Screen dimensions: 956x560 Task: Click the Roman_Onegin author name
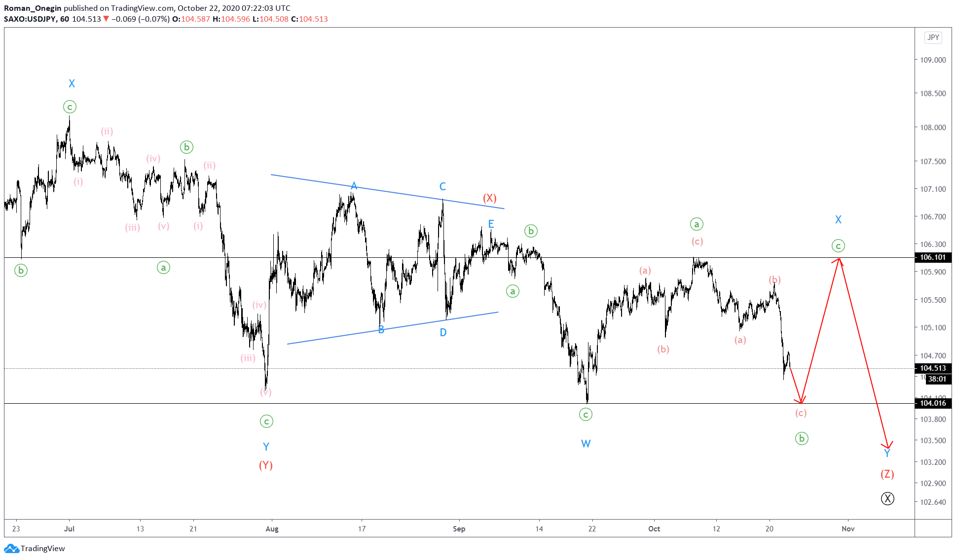(x=33, y=8)
